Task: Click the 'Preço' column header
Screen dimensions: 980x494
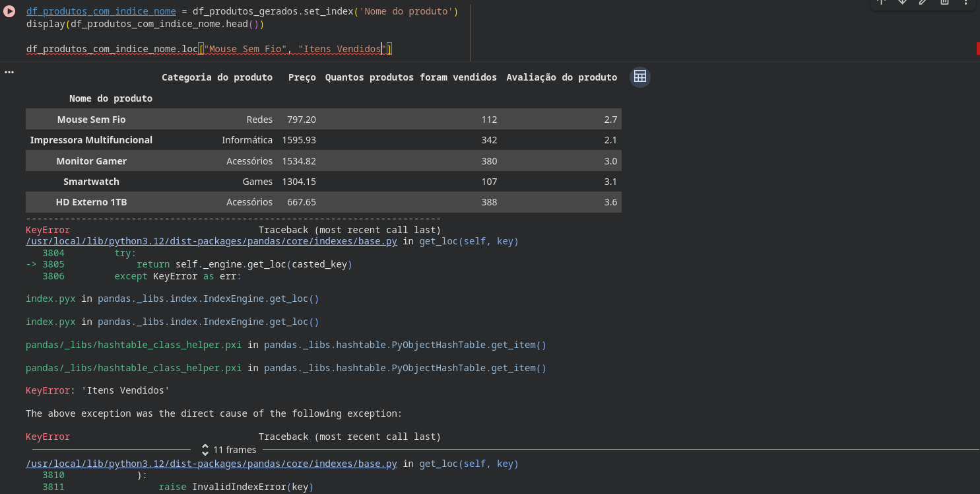Action: tap(302, 78)
